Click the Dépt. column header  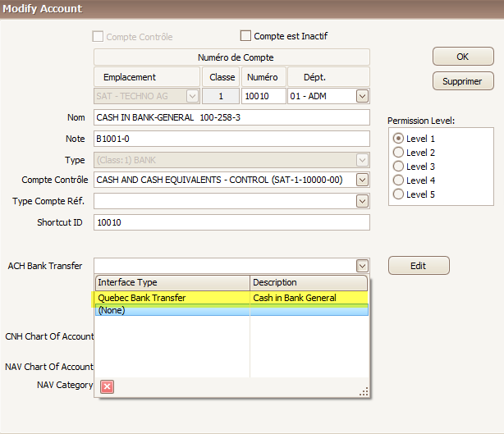pos(328,77)
